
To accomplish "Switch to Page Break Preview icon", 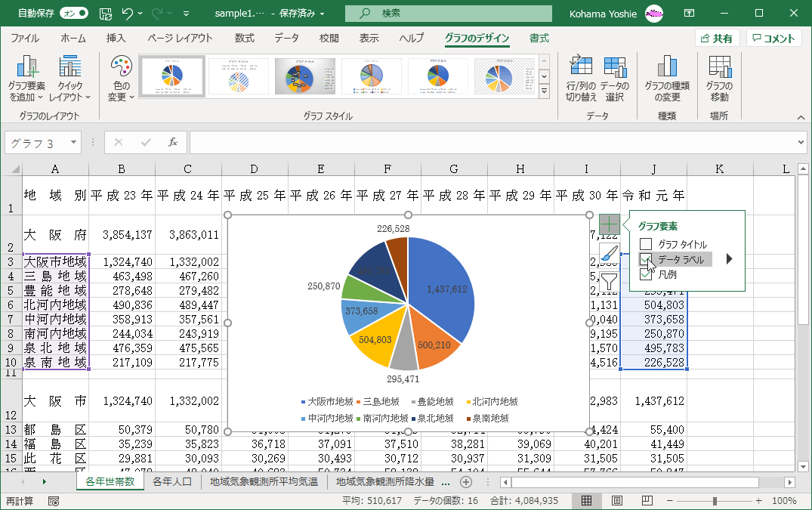I will point(647,501).
